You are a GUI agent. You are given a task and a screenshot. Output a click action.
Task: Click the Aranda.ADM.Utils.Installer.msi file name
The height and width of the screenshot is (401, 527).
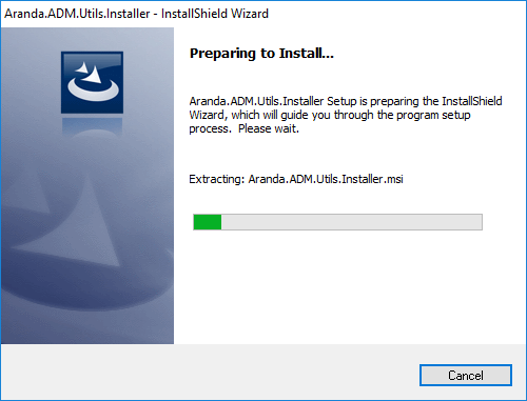(326, 179)
